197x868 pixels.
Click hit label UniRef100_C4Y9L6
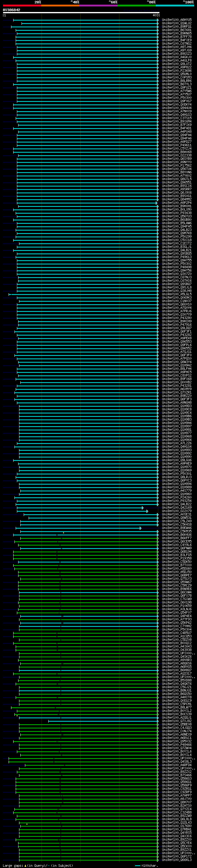click(x=177, y=545)
